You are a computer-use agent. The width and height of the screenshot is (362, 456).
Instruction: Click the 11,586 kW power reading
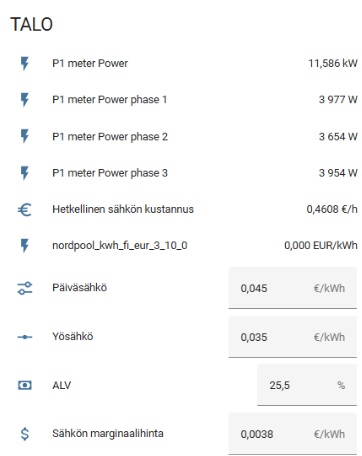click(x=333, y=63)
